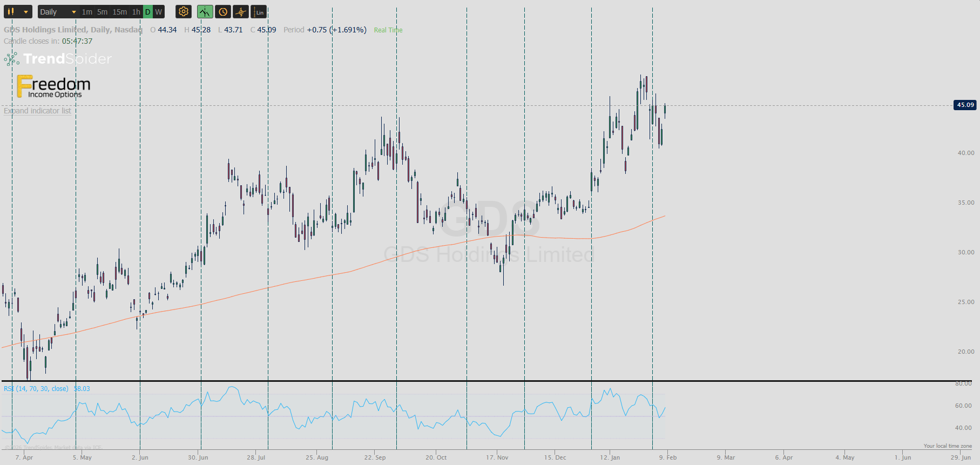
Task: Click the crosshair icon in the toolbar
Action: point(241,12)
